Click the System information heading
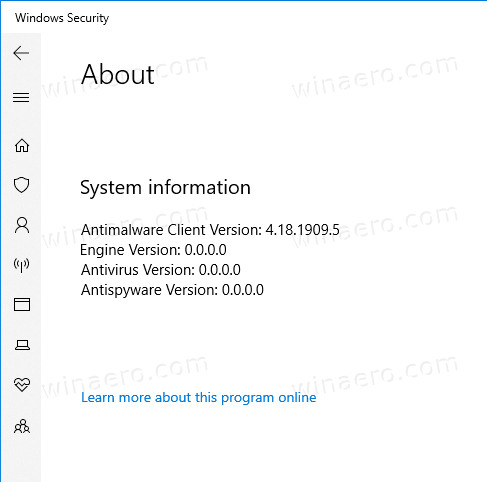Image resolution: width=487 pixels, height=482 pixels. coord(165,187)
